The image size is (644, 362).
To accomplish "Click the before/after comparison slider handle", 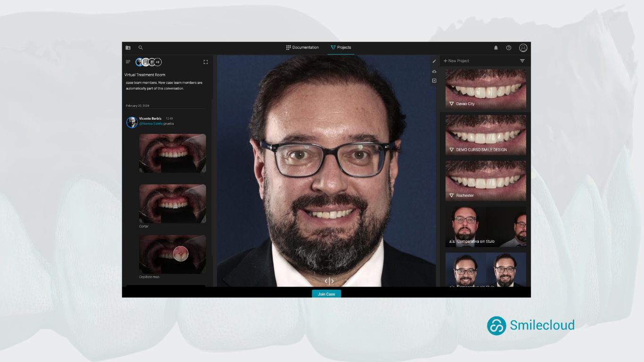I will tap(329, 281).
